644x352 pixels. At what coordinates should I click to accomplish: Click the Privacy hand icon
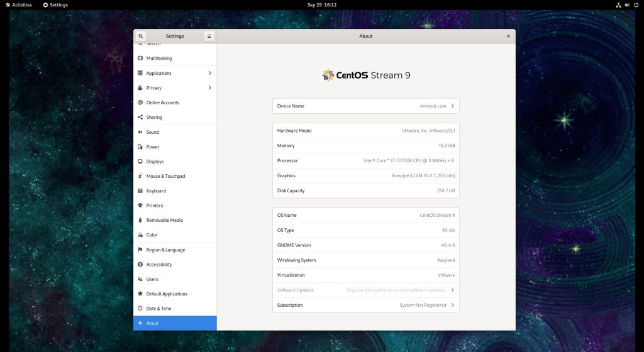[x=140, y=88]
